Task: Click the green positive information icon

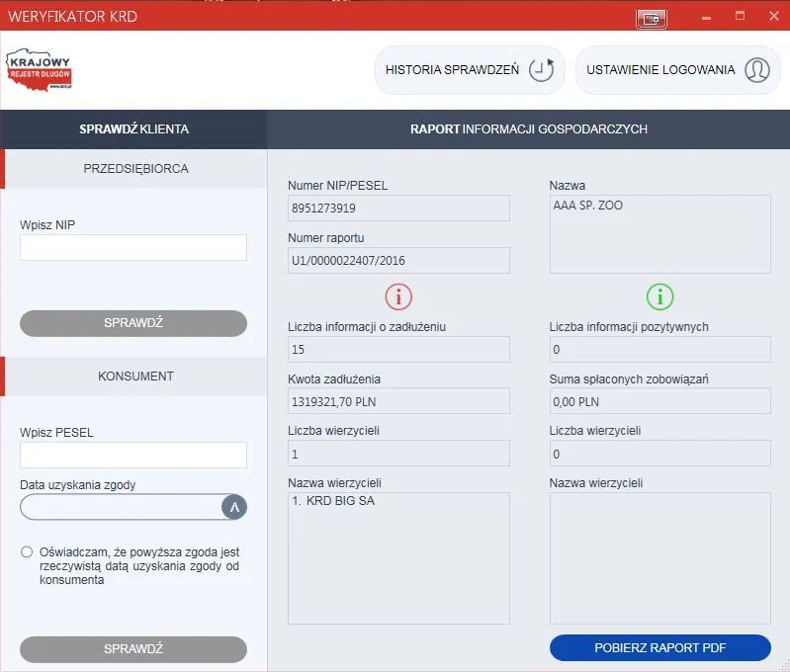Action: tap(659, 296)
